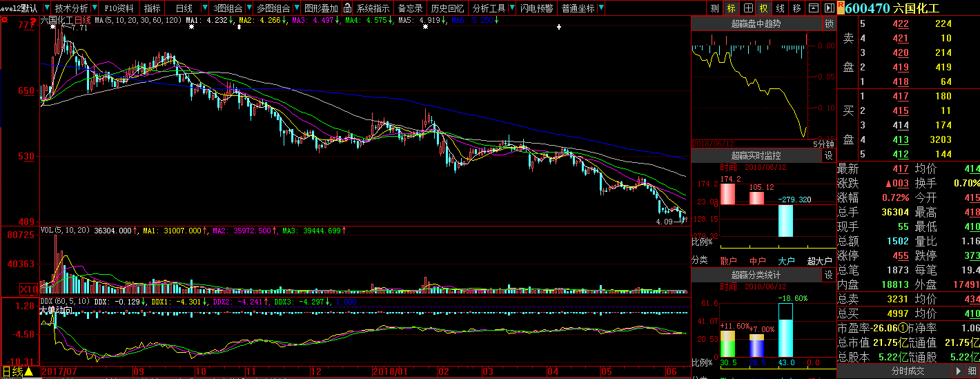
Task: Click the red gear icon at chart corner
Action: pyautogui.click(x=5, y=19)
